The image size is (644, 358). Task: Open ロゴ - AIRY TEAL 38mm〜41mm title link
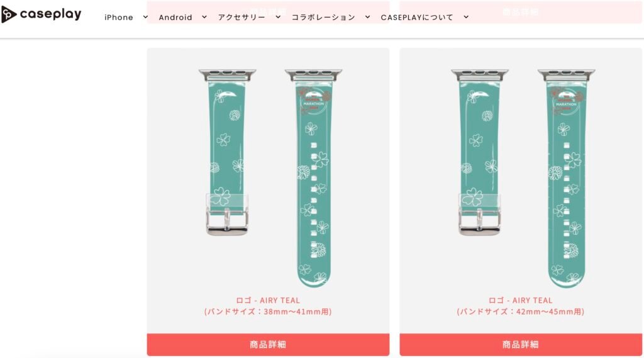(268, 306)
